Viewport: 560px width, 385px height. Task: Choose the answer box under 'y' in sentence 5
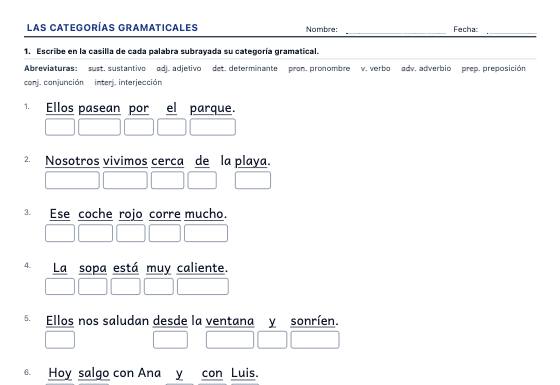click(272, 340)
